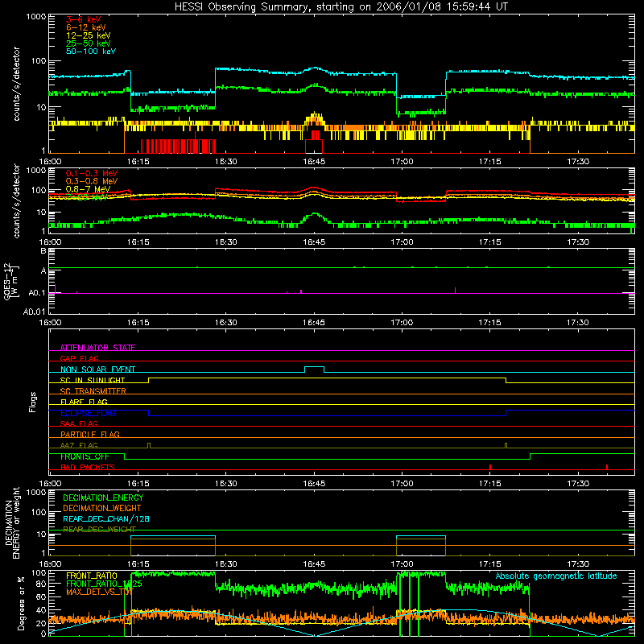This screenshot has width=644, height=644.
Task: Click the 16:45 peak of the 50-100 keV curve
Action: click(x=315, y=68)
